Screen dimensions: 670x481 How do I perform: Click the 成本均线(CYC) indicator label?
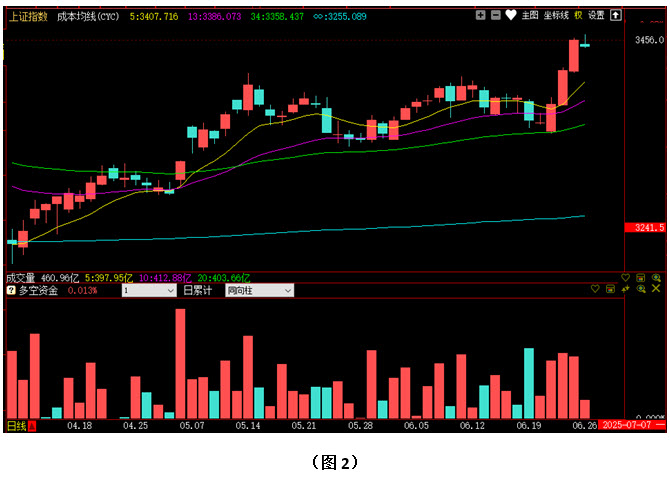pos(88,17)
